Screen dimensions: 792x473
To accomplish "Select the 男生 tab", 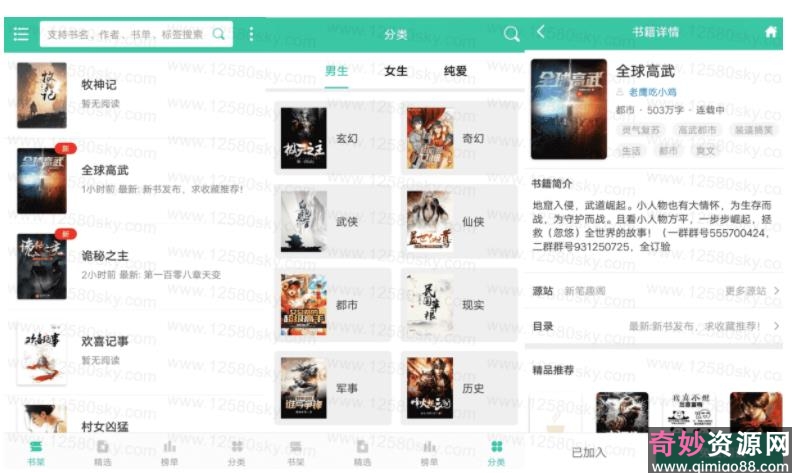I will [x=337, y=71].
